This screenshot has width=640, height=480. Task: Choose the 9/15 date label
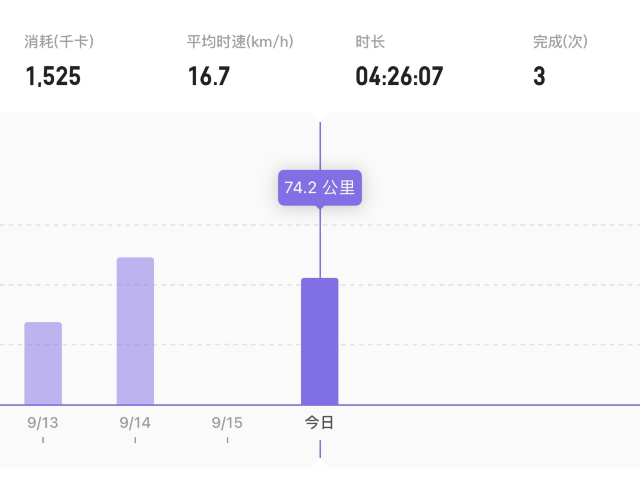tap(227, 422)
